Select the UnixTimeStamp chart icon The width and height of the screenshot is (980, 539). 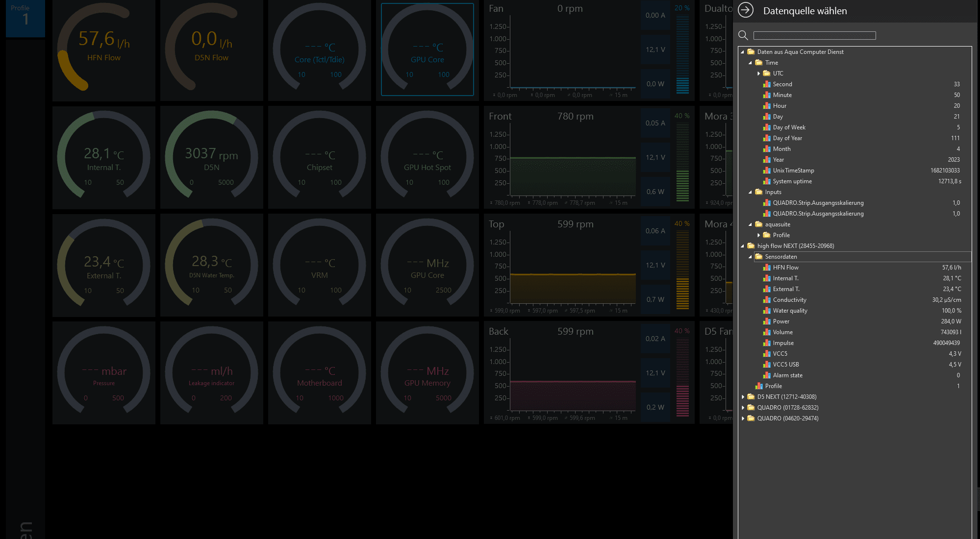(x=767, y=171)
